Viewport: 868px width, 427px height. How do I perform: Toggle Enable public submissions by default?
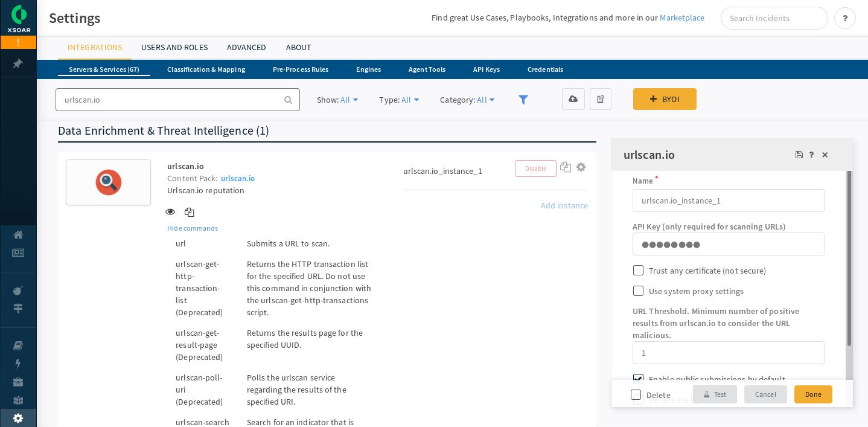click(x=638, y=378)
